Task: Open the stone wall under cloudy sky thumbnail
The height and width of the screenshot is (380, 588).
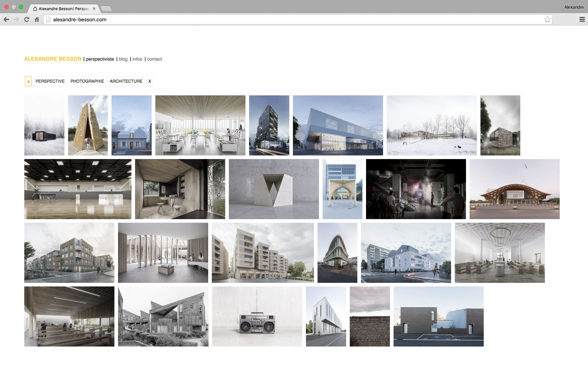Action: click(x=370, y=316)
